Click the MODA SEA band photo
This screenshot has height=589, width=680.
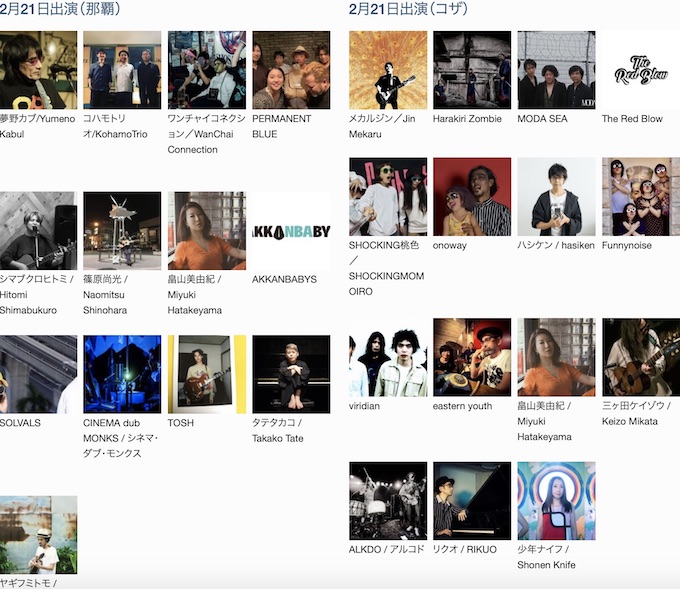click(x=556, y=70)
